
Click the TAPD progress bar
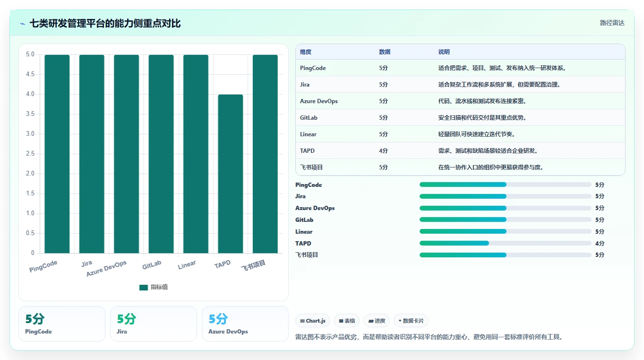click(x=506, y=243)
